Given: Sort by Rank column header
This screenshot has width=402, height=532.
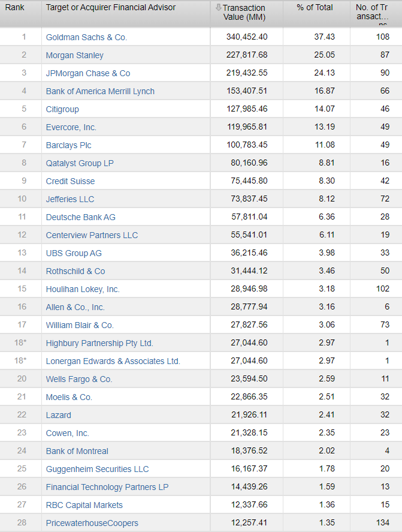Looking at the screenshot, I should 15,8.
